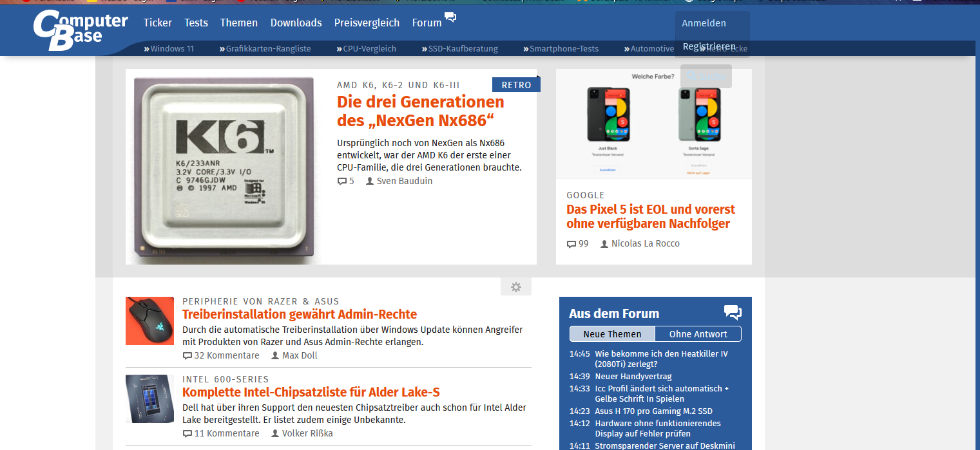Open the Suche search button
Screen dimensions: 980x450
(706, 76)
